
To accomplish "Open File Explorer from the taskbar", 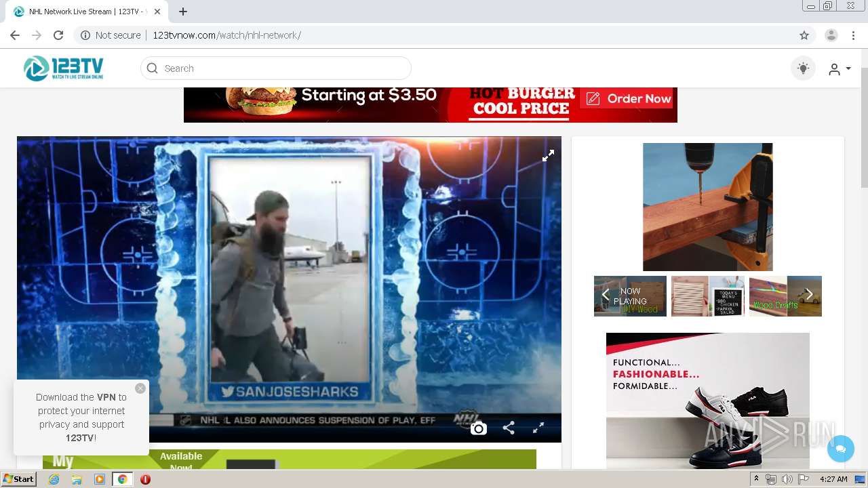I will (77, 479).
